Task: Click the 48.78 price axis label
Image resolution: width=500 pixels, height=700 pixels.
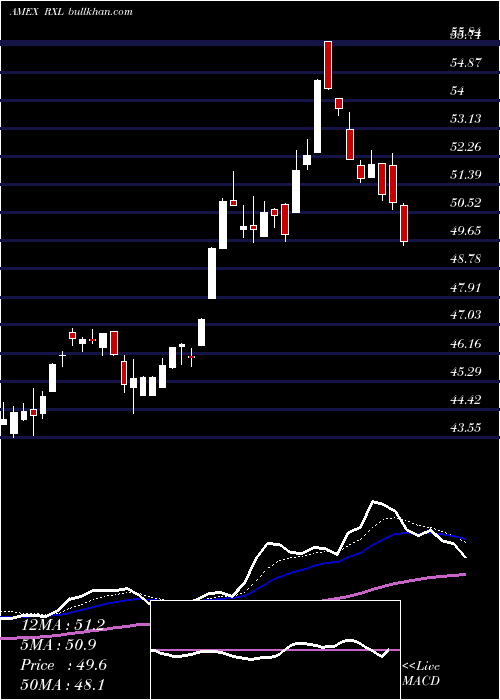Action: click(x=466, y=259)
